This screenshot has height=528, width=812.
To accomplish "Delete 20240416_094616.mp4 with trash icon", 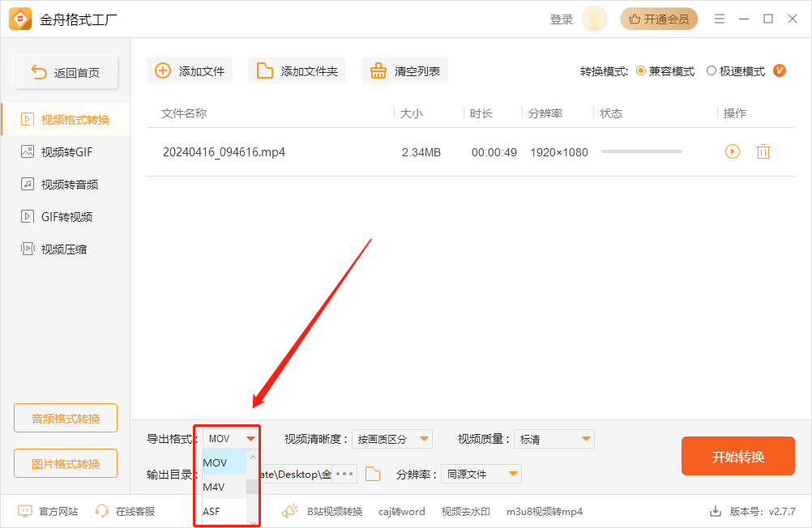I will pos(763,151).
